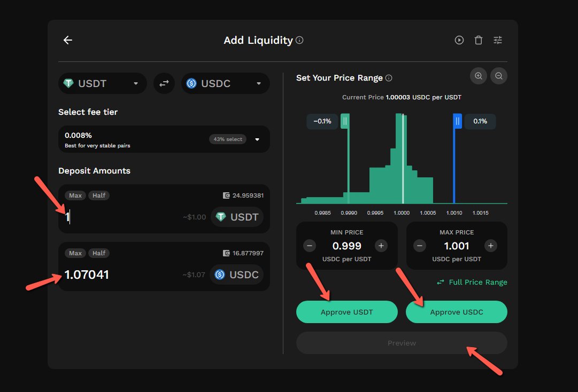This screenshot has width=578, height=392.
Task: Swap the USDT and USDC token order
Action: pos(164,83)
